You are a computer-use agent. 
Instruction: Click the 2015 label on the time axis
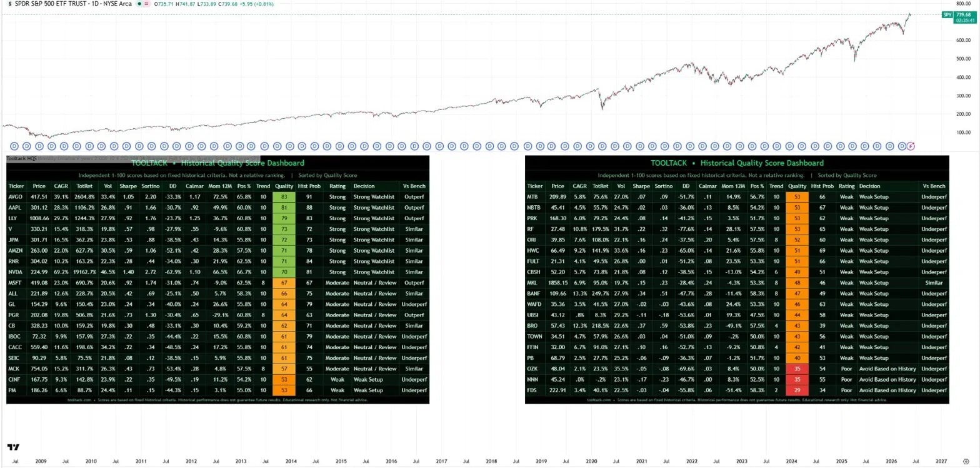tap(341, 461)
